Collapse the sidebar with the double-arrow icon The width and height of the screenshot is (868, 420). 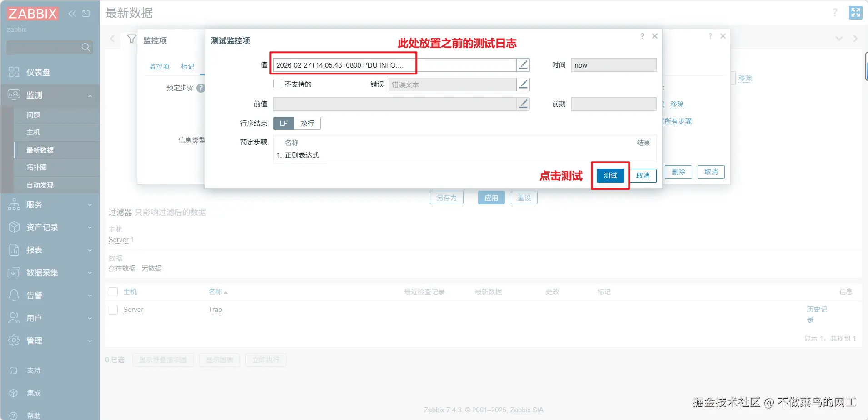72,14
